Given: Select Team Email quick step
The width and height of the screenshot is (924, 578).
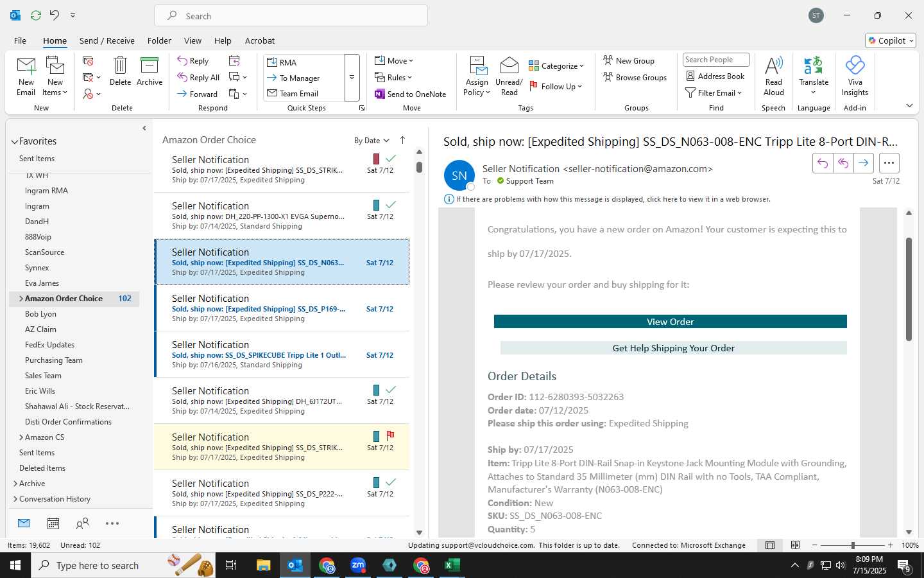Looking at the screenshot, I should coord(298,94).
